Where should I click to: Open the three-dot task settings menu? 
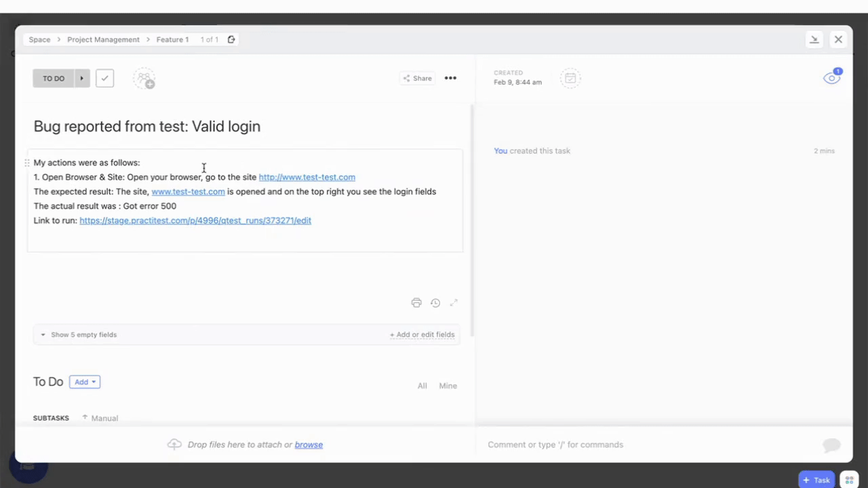coord(450,78)
